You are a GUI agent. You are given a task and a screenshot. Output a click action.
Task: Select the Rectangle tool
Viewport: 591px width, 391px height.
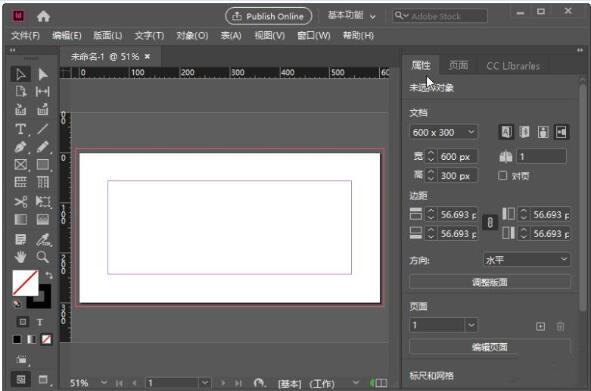click(x=43, y=164)
